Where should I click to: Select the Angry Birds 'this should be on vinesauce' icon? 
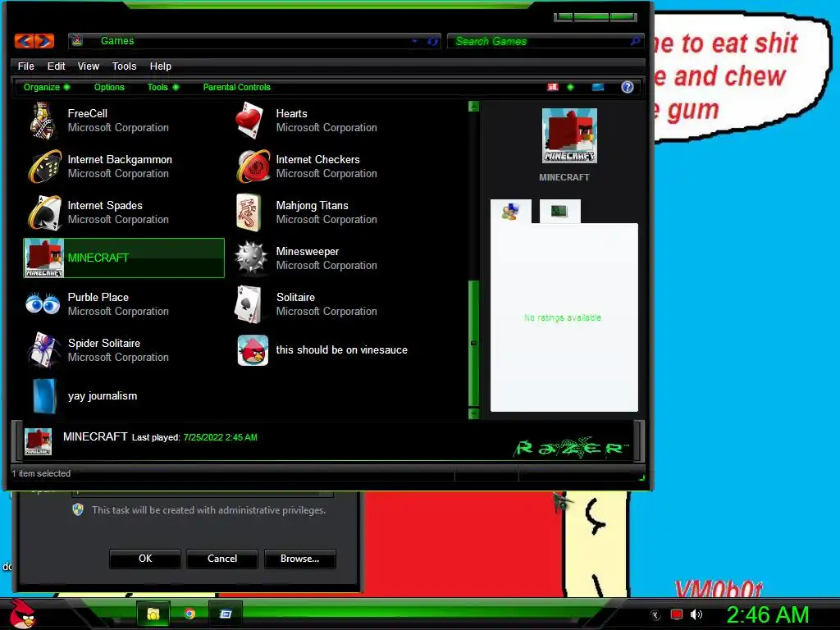tap(253, 350)
